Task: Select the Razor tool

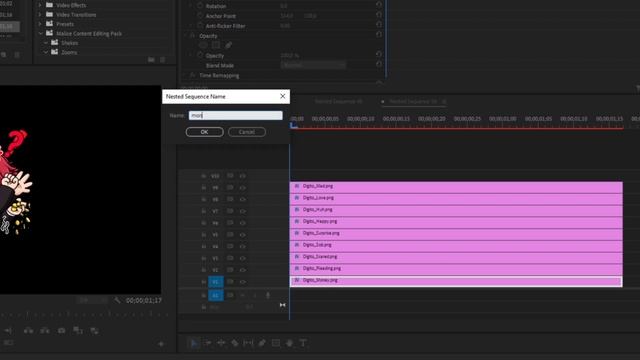Action: pyautogui.click(x=235, y=343)
